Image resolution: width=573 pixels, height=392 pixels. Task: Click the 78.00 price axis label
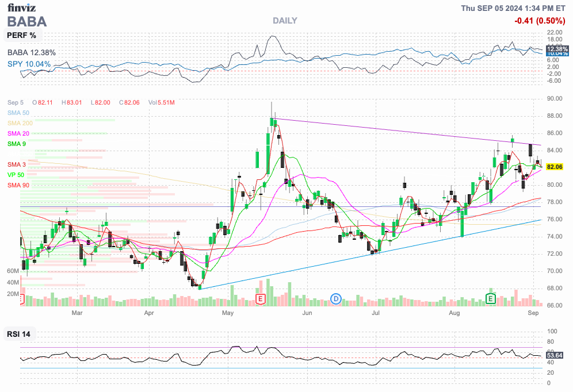point(555,202)
